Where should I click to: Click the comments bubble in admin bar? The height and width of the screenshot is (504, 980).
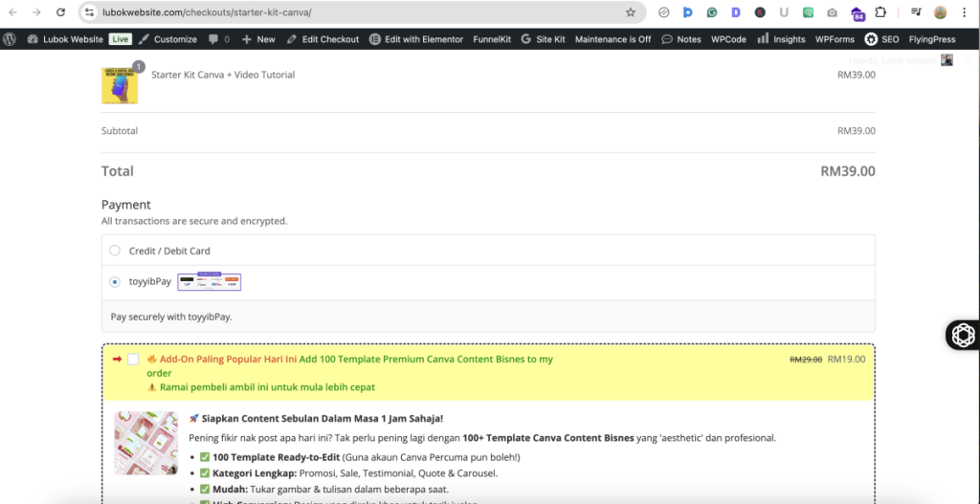(219, 39)
